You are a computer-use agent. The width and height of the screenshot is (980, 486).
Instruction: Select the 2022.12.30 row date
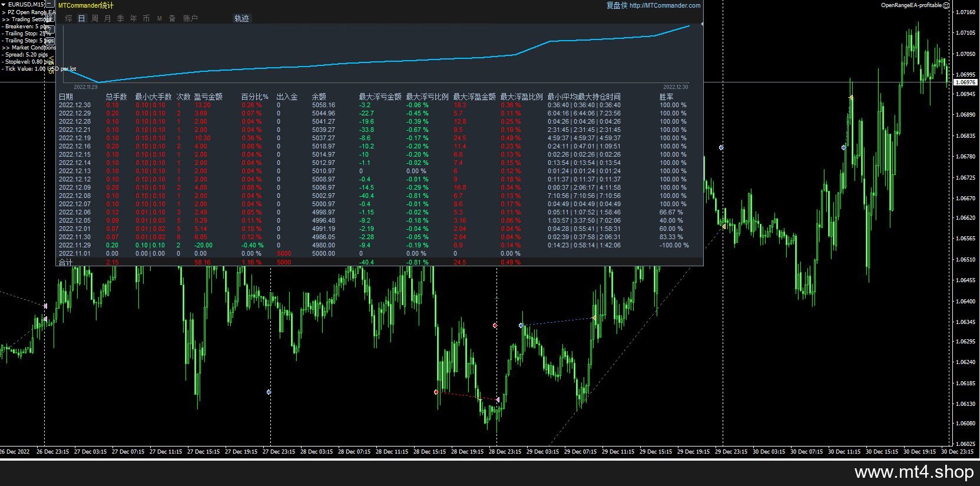click(75, 105)
